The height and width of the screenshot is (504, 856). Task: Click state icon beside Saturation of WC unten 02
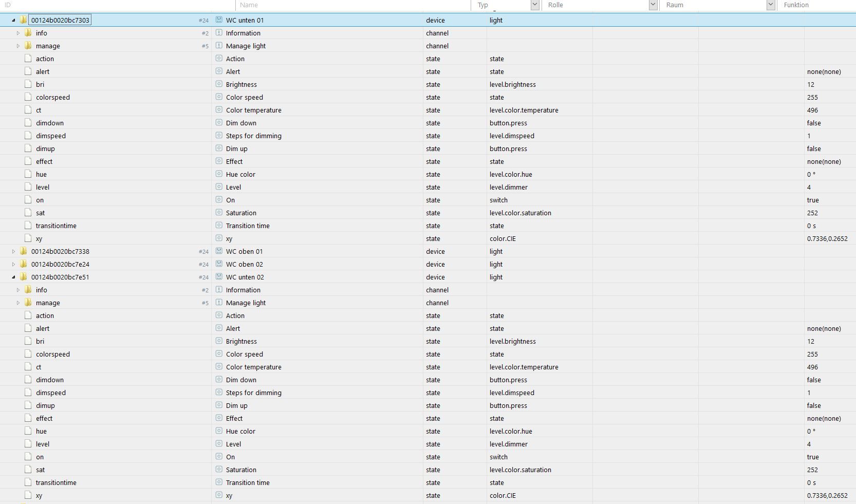[219, 470]
